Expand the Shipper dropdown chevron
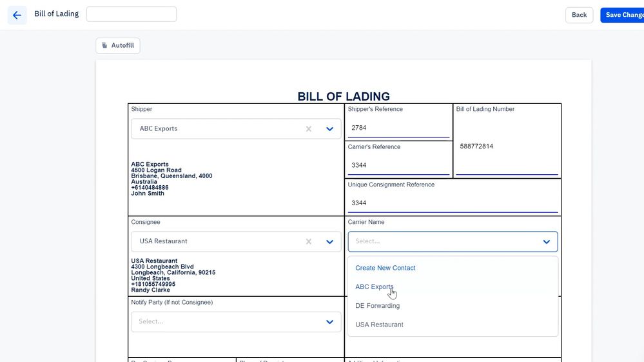644x362 pixels. [x=329, y=128]
